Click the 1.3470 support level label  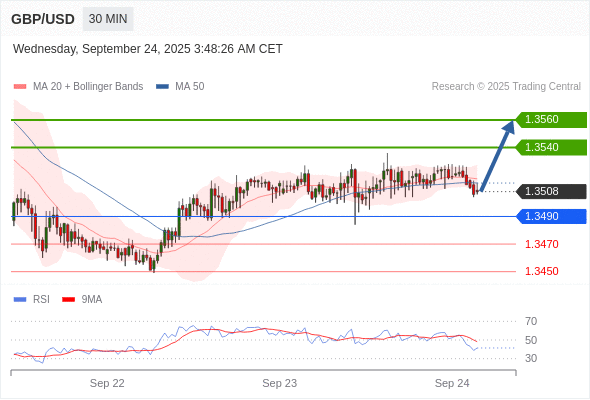(541, 244)
